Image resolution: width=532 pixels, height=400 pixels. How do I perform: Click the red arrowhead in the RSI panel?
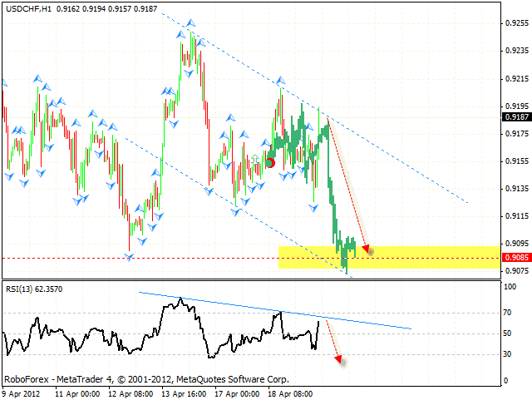click(x=339, y=359)
